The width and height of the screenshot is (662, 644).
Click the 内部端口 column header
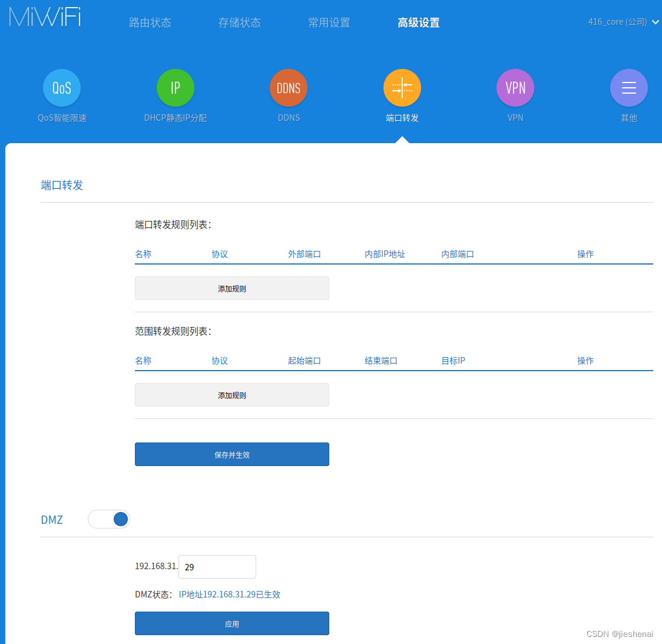tap(457, 254)
